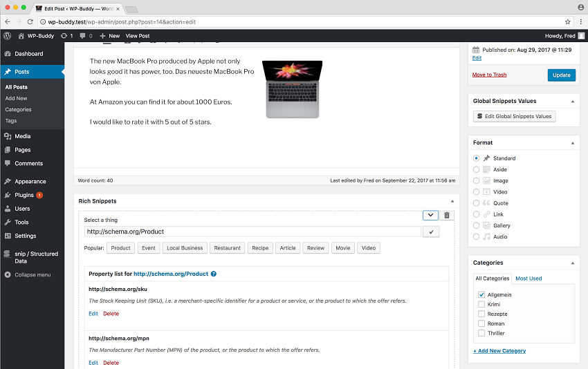Open the snippet dropdown arrow beside trash
The image size is (588, 369).
tap(430, 216)
